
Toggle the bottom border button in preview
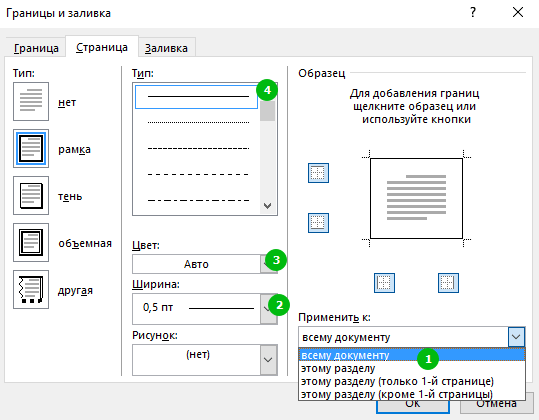point(318,223)
